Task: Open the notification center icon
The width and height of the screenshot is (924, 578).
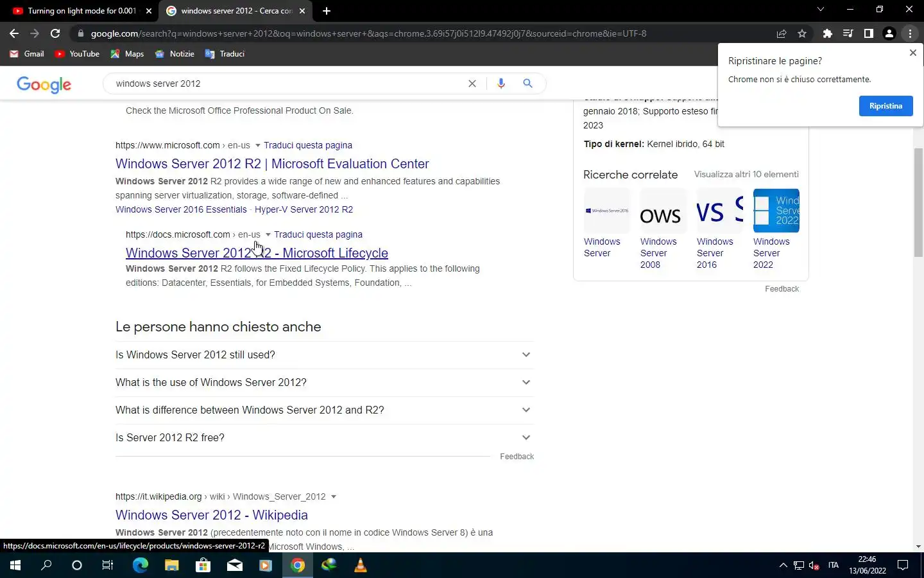Action: 903,565
